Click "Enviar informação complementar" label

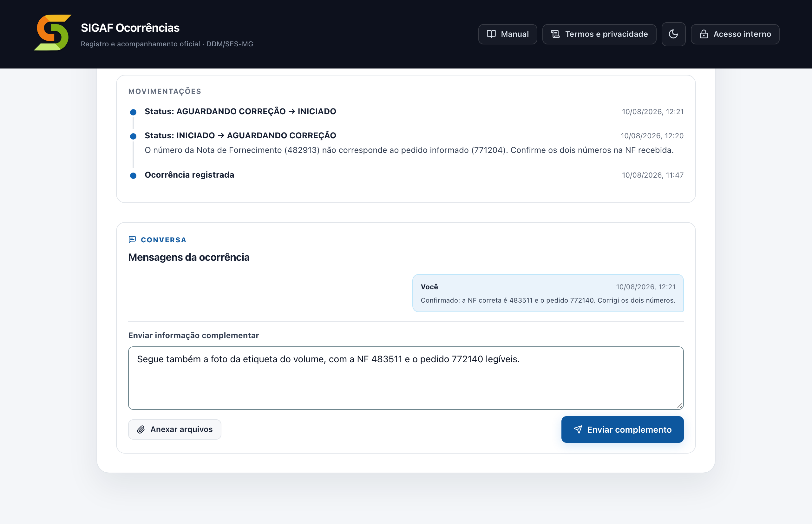pyautogui.click(x=193, y=335)
